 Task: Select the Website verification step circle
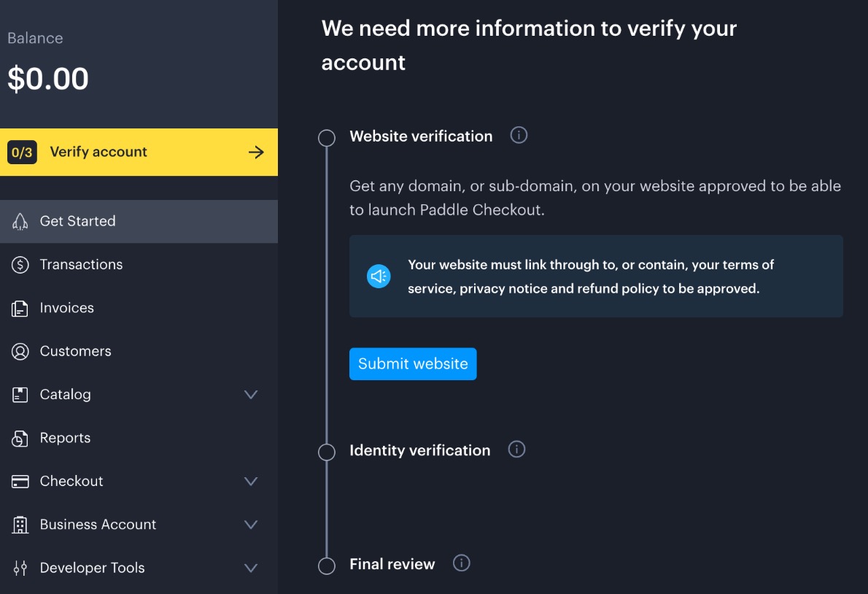pyautogui.click(x=327, y=138)
